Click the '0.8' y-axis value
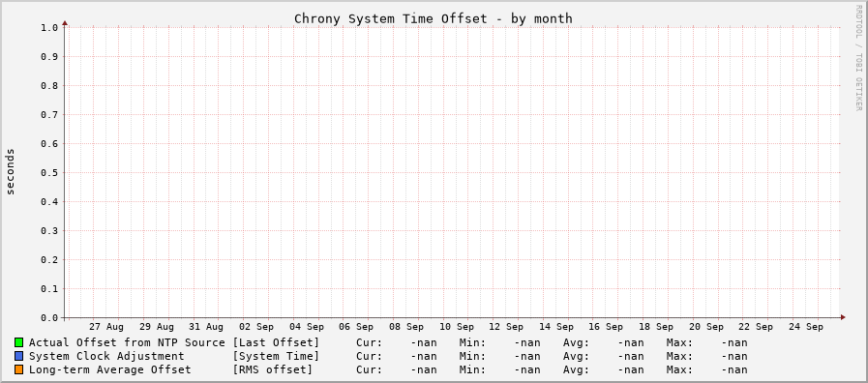Screen dimensions: 868x383 pyautogui.click(x=48, y=86)
